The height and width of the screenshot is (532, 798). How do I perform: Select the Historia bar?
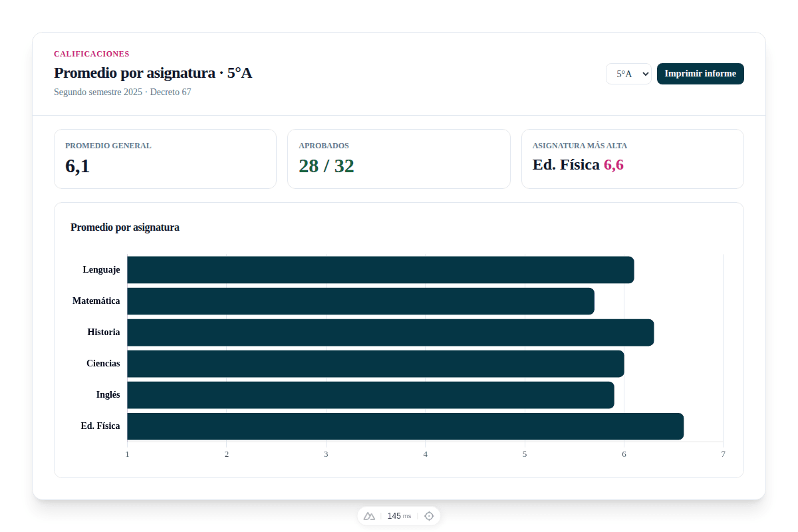[x=390, y=332]
